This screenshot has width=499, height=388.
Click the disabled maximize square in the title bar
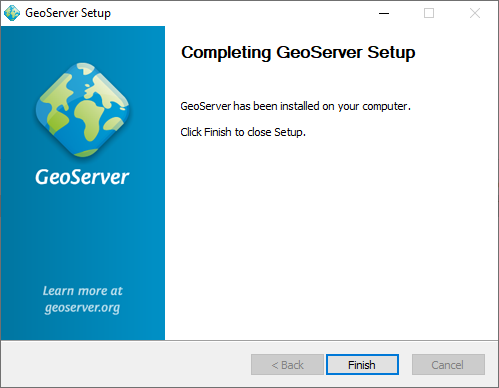(429, 13)
